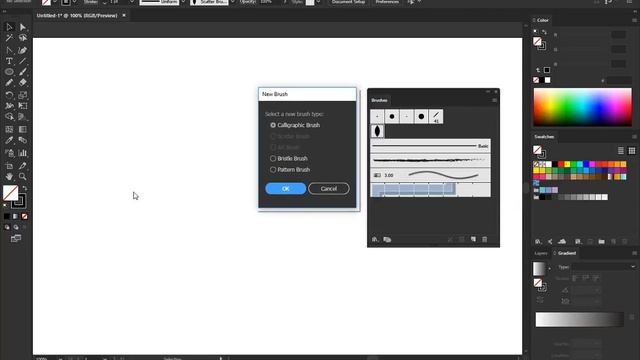The width and height of the screenshot is (640, 360).
Task: Select the Eraser tool
Action: (x=22, y=82)
